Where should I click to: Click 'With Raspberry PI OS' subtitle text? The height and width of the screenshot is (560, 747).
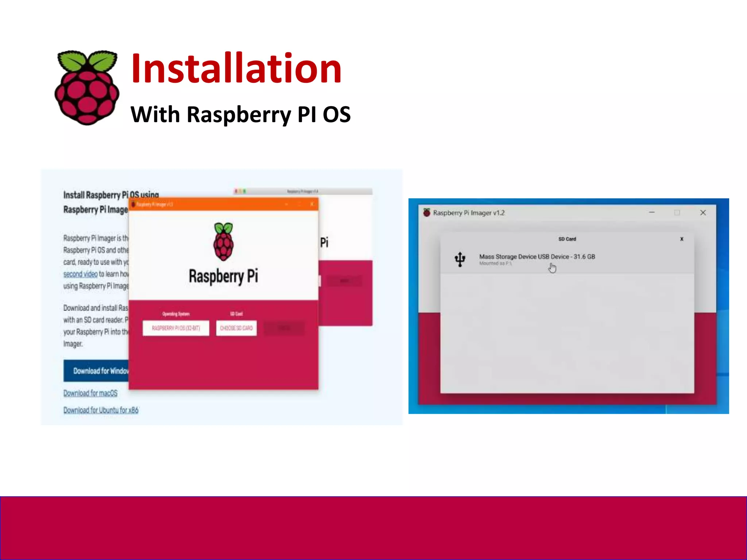241,114
